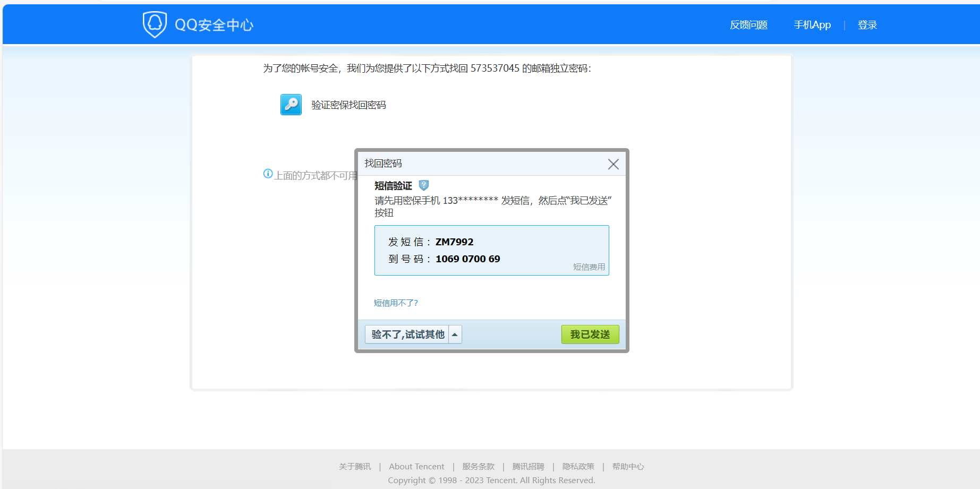980x489 pixels.
Task: Click the 短信用不了? link
Action: (x=396, y=303)
